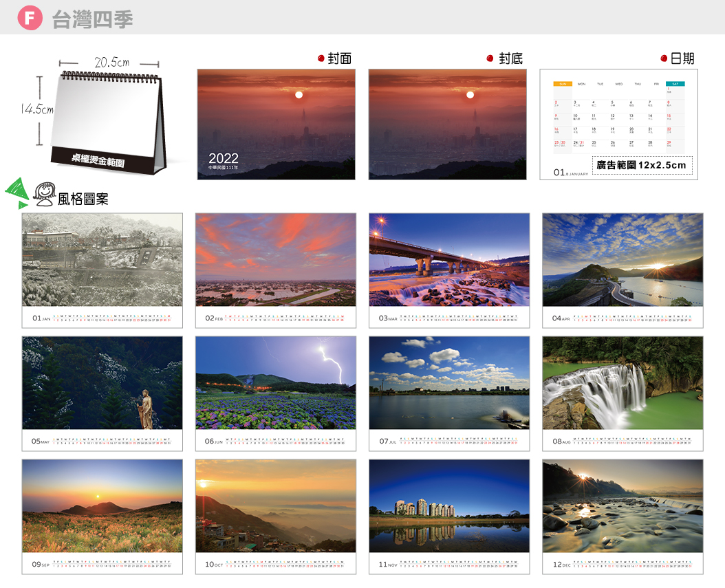The image size is (725, 588).
Task: Click the pink circled F icon
Action: coord(30,18)
